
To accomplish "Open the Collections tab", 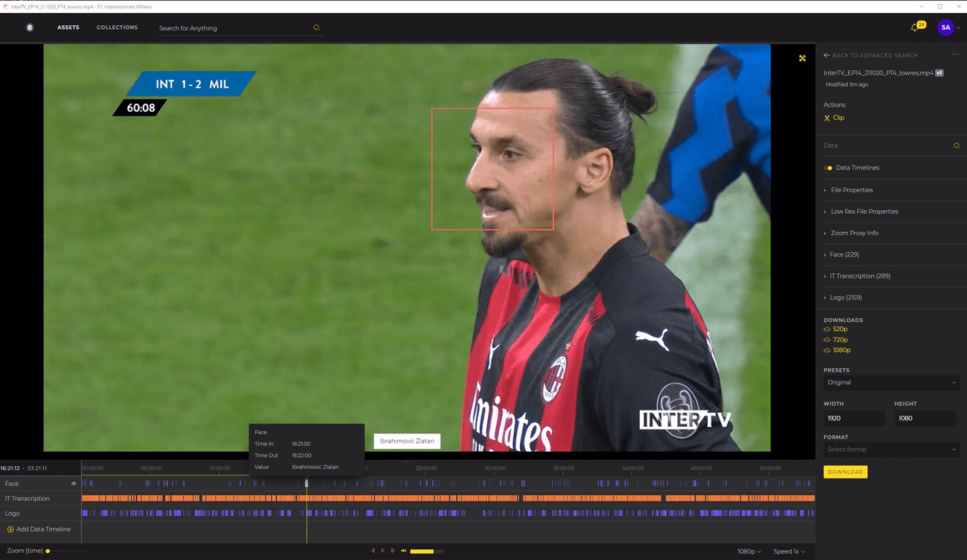I will tap(117, 27).
